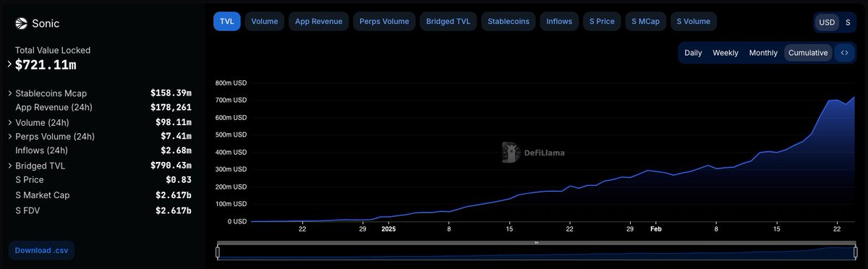The image size is (868, 269).
Task: Expand the Volume (24h) row
Action: coord(9,122)
